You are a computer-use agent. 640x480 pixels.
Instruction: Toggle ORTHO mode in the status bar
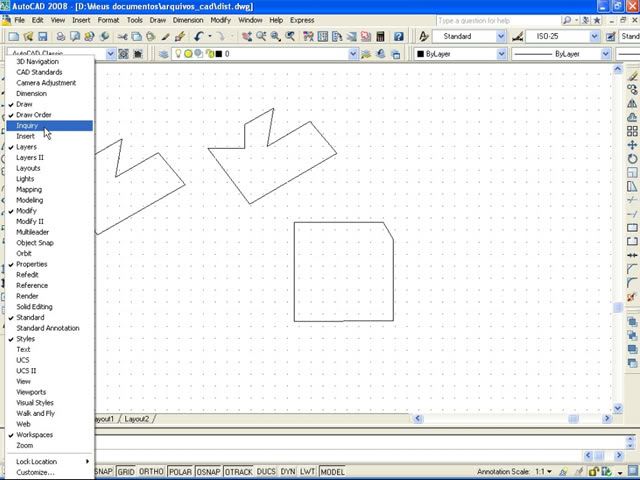point(151,472)
